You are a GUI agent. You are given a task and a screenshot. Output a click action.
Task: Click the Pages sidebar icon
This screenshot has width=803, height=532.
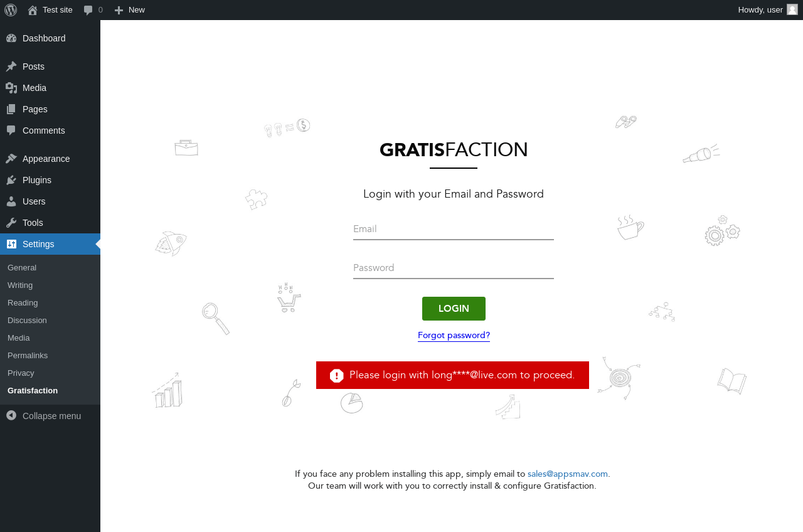tap(11, 109)
